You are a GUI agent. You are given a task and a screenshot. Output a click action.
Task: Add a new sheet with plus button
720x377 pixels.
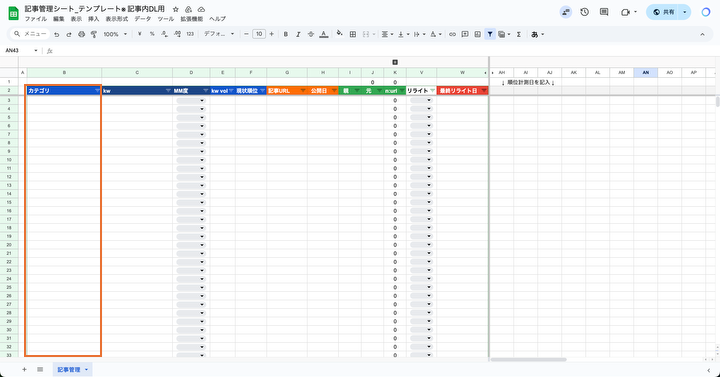tap(24, 370)
